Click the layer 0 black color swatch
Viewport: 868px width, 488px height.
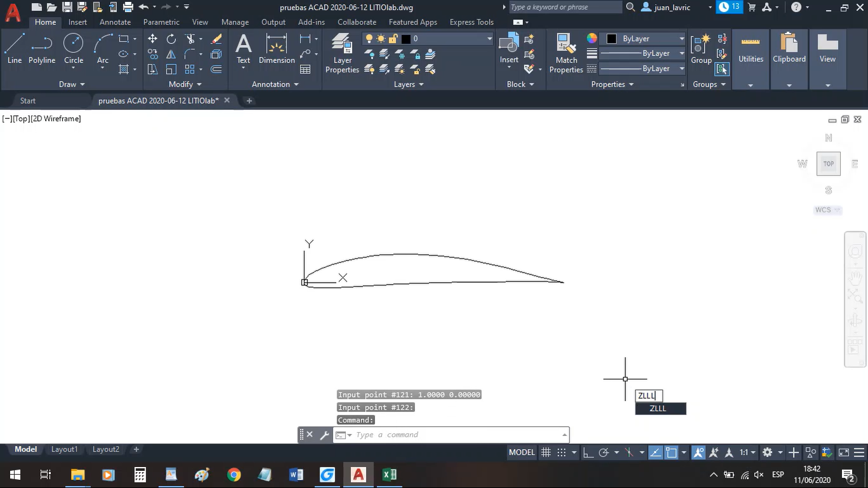coord(406,39)
